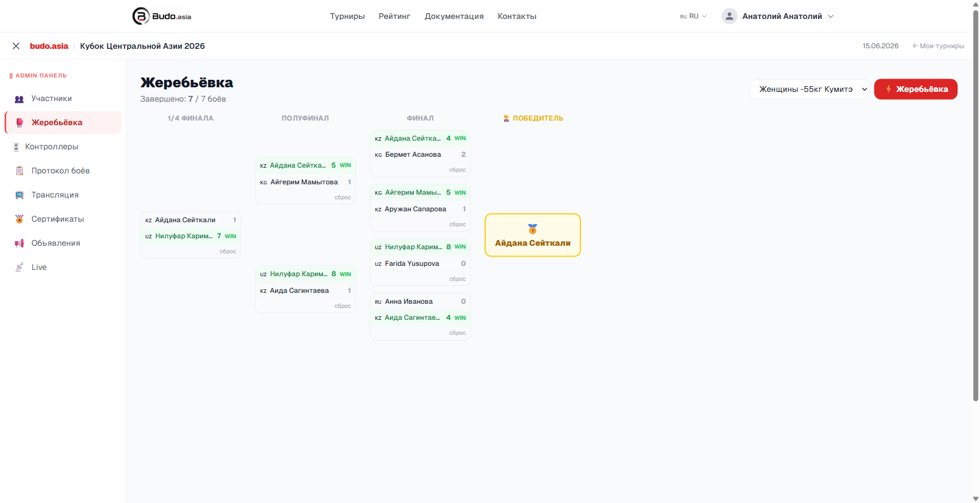Click the page vertical scrollbar
Screen dimensions: 980x503
(x=975, y=206)
